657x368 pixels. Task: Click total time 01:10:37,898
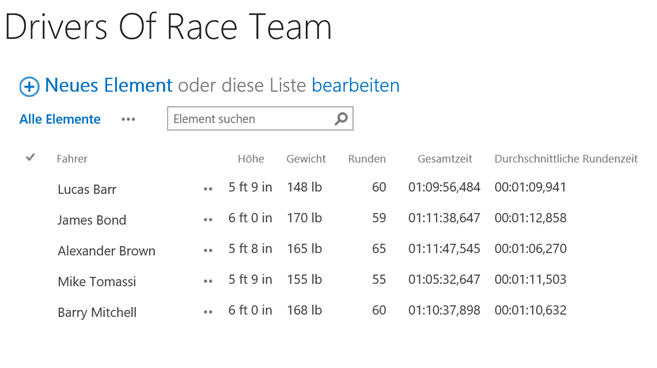tap(444, 310)
